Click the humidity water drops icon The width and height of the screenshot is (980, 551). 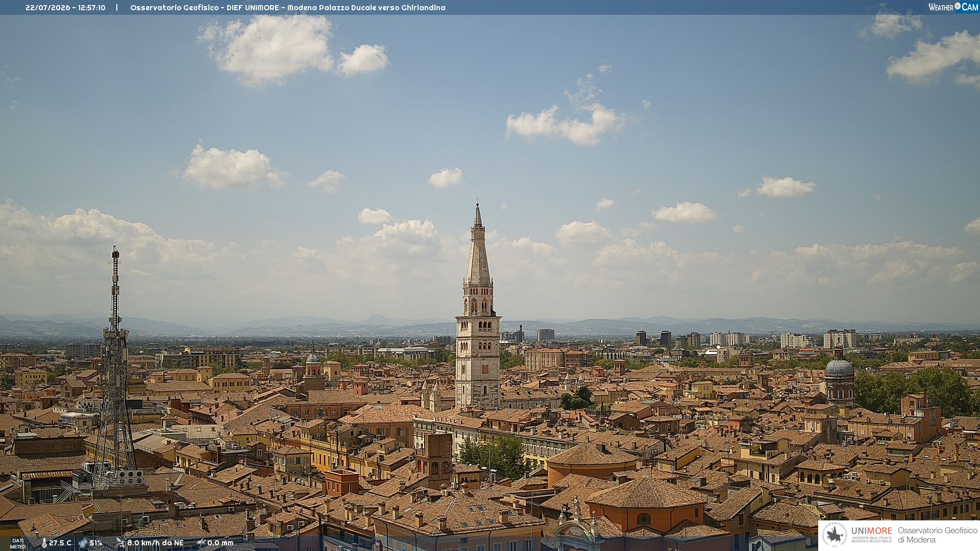[83, 543]
